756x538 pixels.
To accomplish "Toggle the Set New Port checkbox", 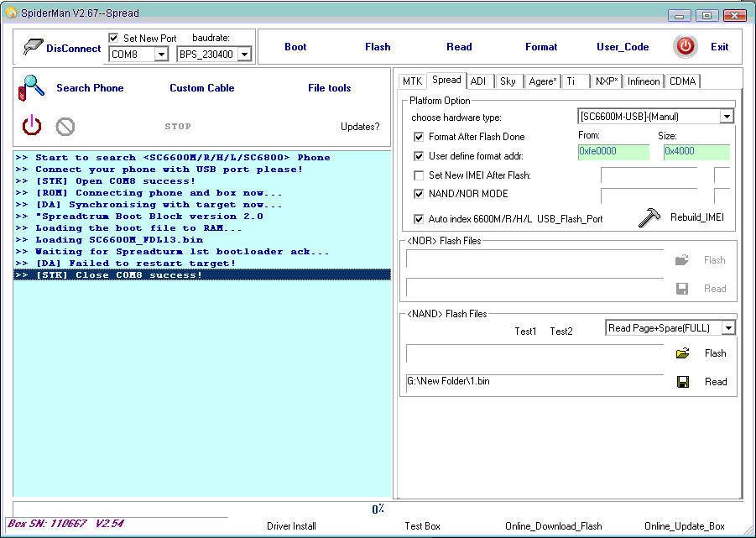I will coord(114,38).
